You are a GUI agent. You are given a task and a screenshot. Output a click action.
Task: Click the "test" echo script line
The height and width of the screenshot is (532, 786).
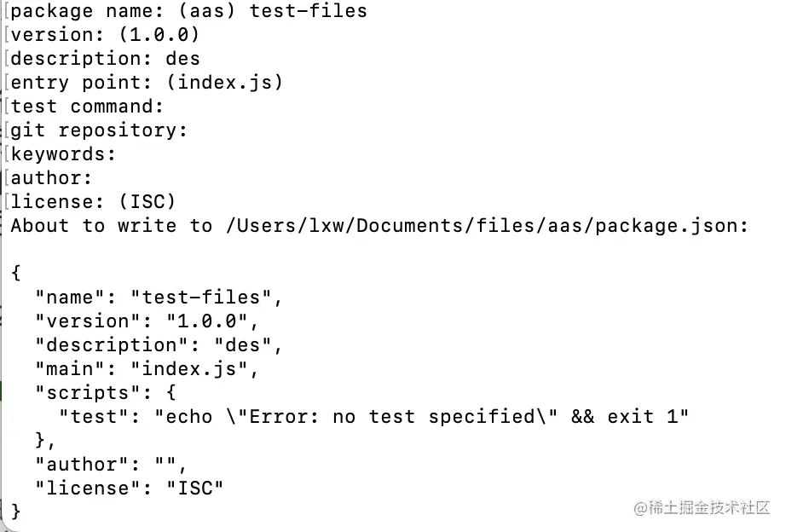373,417
